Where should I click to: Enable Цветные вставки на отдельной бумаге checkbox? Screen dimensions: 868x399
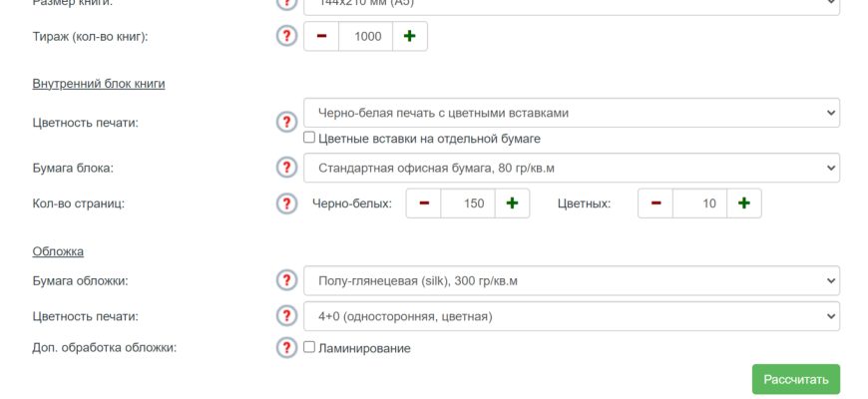pos(309,139)
